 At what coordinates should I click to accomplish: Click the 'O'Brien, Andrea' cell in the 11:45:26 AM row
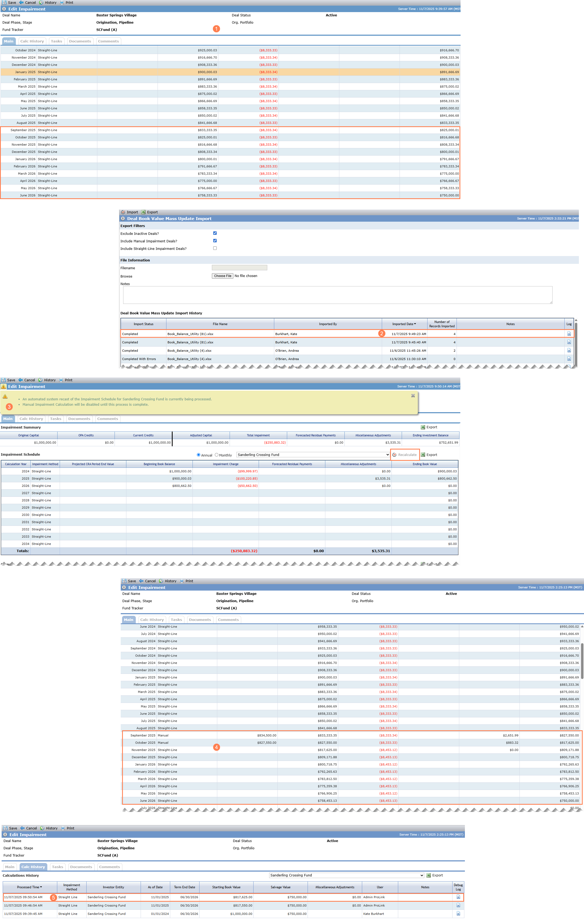[x=328, y=351]
